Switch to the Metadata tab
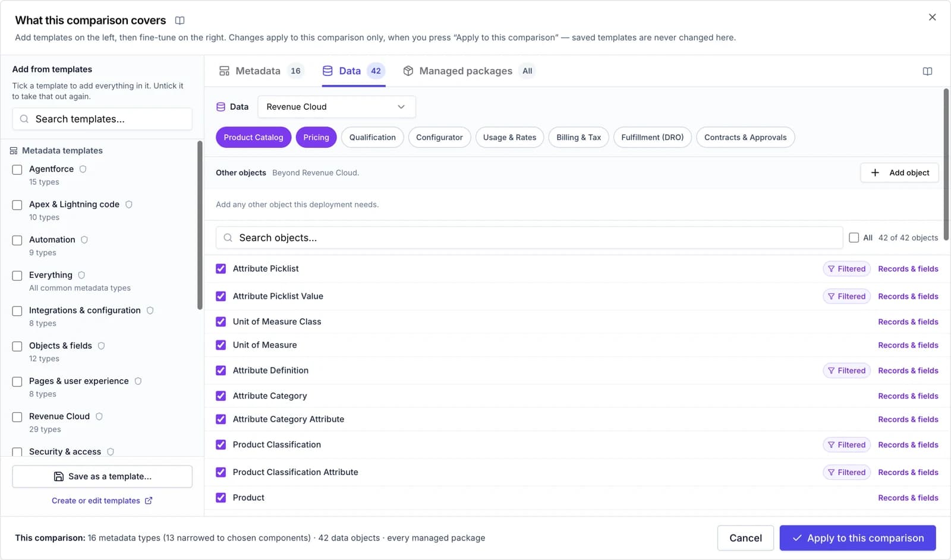Image resolution: width=951 pixels, height=560 pixels. click(x=261, y=71)
